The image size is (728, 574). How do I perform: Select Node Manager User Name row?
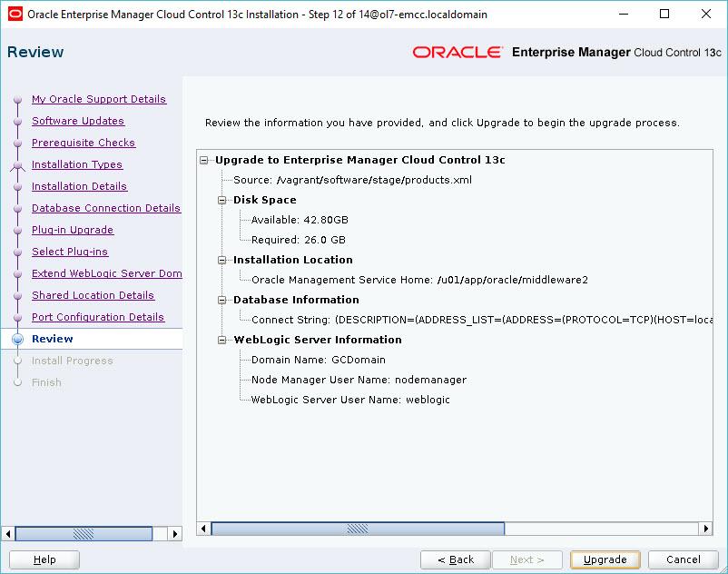(359, 380)
